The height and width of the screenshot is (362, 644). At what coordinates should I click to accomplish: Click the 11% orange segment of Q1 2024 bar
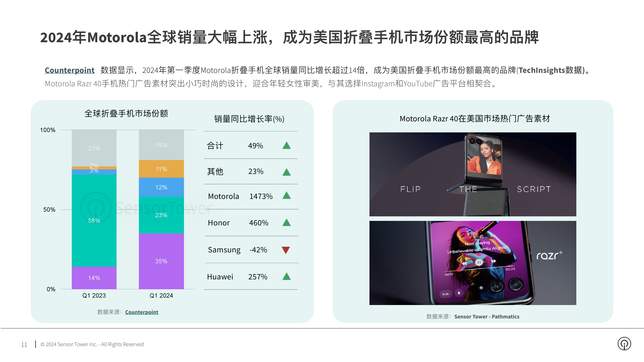coord(161,169)
